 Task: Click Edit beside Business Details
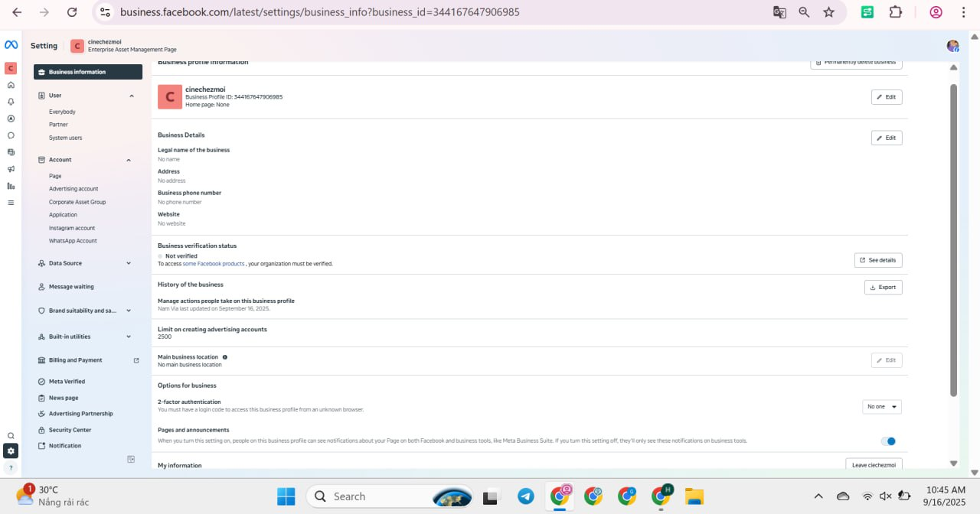point(887,138)
